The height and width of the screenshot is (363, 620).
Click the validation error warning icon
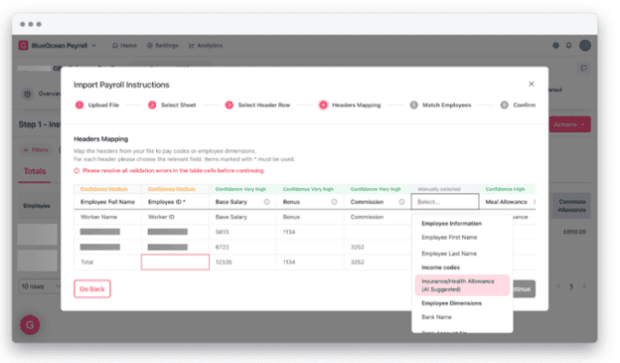pyautogui.click(x=77, y=171)
